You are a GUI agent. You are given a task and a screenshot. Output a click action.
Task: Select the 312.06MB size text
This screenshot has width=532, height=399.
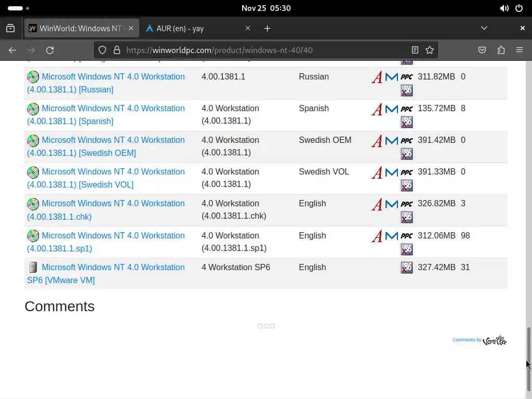pyautogui.click(x=436, y=236)
